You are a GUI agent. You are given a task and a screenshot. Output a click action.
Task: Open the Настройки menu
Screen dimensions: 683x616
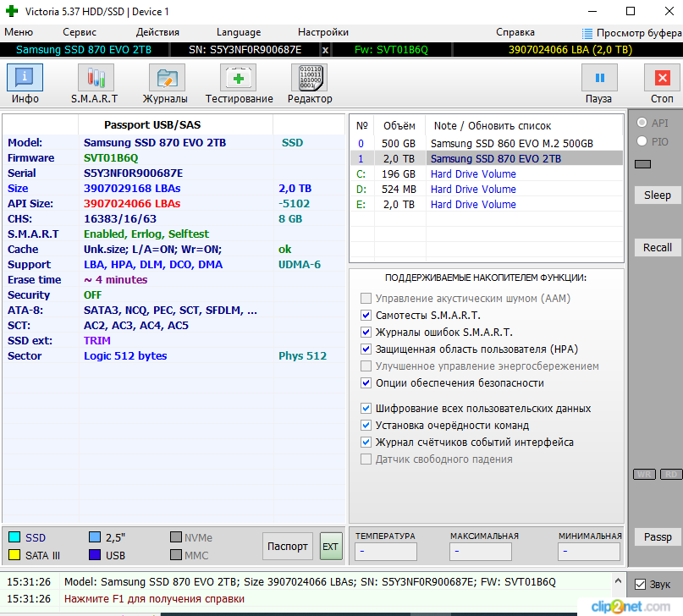pyautogui.click(x=323, y=32)
